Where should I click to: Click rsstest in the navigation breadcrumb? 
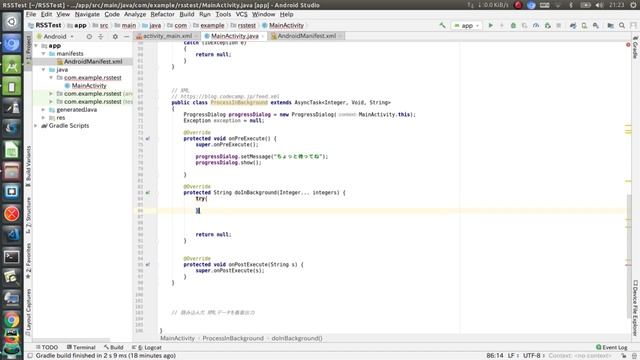(243, 25)
